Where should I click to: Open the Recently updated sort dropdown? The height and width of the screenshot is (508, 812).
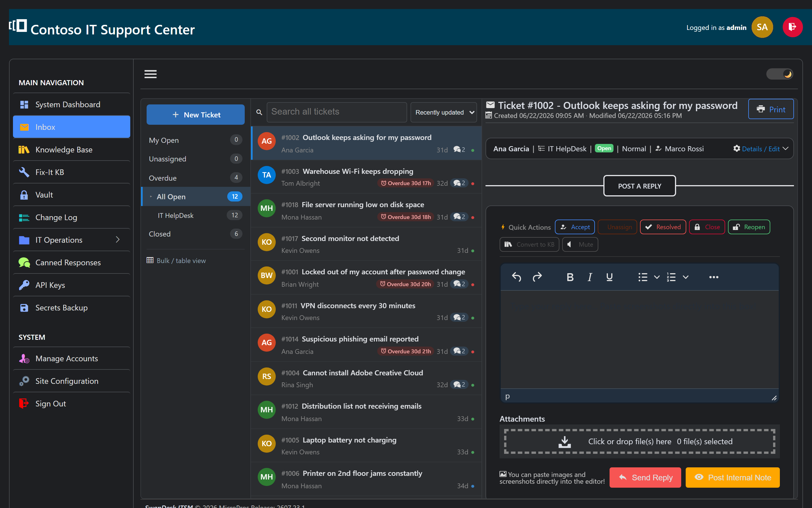pyautogui.click(x=444, y=112)
